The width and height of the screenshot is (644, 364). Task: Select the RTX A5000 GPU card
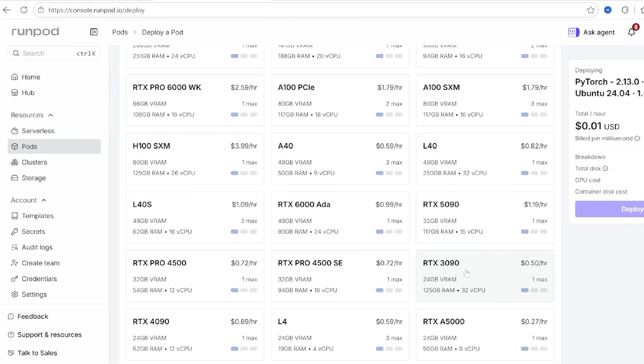(x=485, y=335)
